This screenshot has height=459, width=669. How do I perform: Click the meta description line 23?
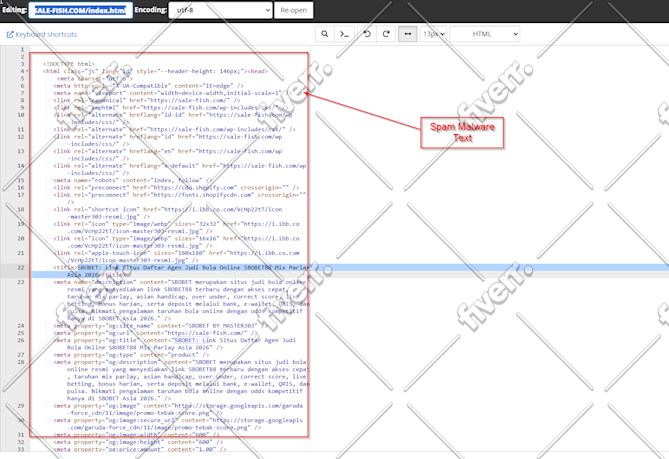pos(181,300)
